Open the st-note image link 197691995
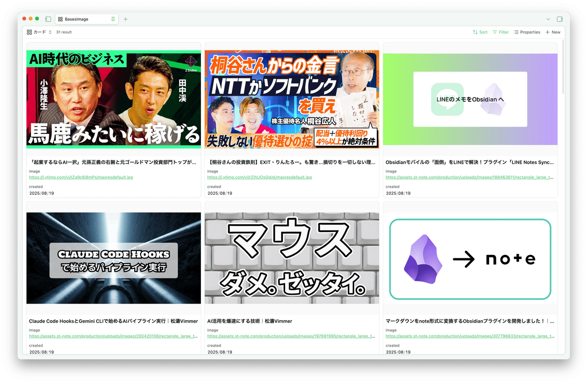 (x=291, y=336)
